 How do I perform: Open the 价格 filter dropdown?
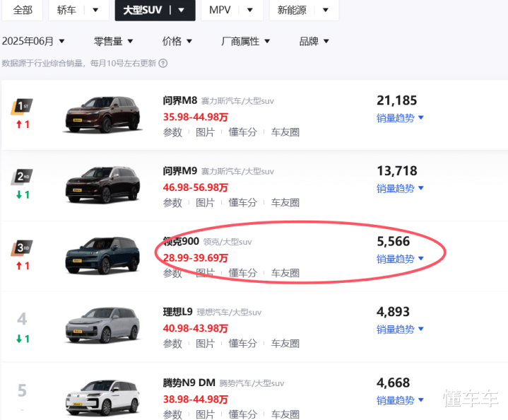click(x=177, y=41)
